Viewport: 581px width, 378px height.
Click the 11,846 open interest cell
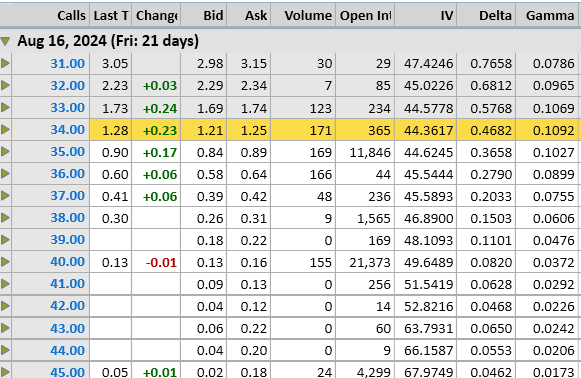coord(365,152)
